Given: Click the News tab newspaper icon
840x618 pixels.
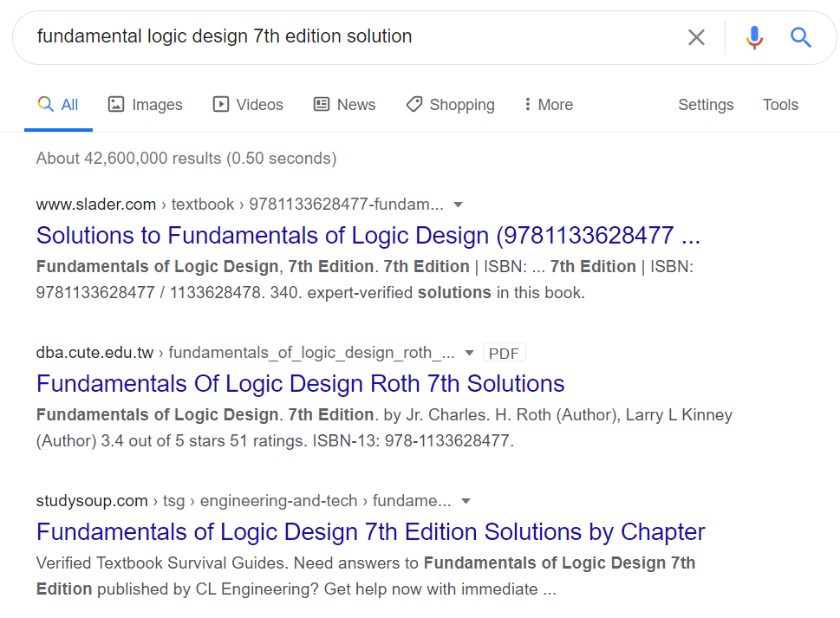Looking at the screenshot, I should tap(322, 104).
